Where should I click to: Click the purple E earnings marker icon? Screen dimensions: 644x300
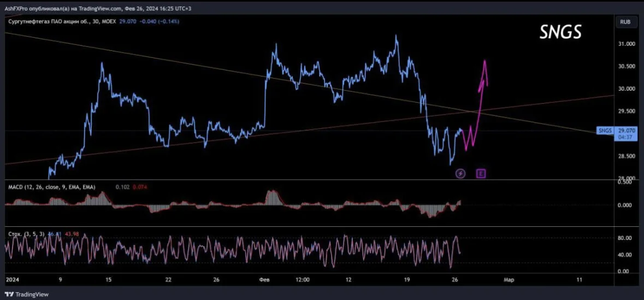(481, 174)
